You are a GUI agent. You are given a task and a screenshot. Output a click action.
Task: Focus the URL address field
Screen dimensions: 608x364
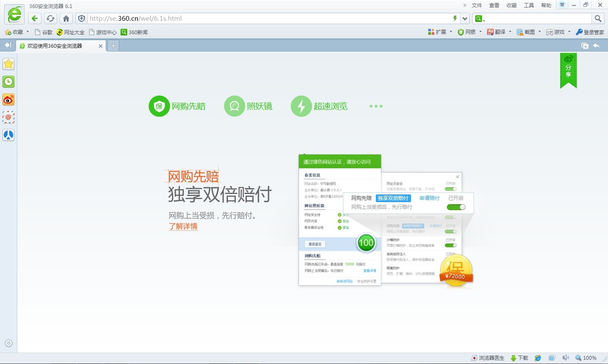269,18
